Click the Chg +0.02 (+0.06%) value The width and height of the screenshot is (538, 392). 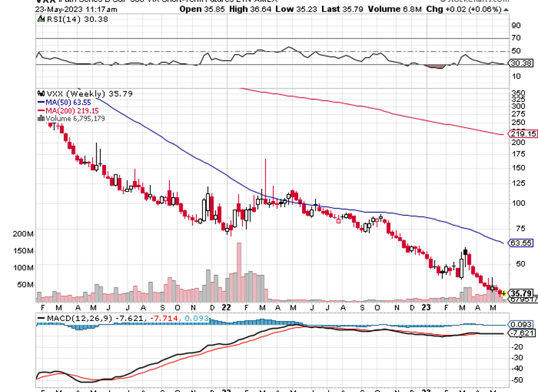[464, 9]
